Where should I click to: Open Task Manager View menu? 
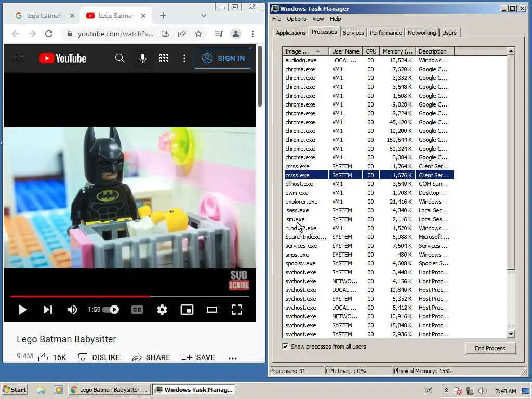point(318,19)
